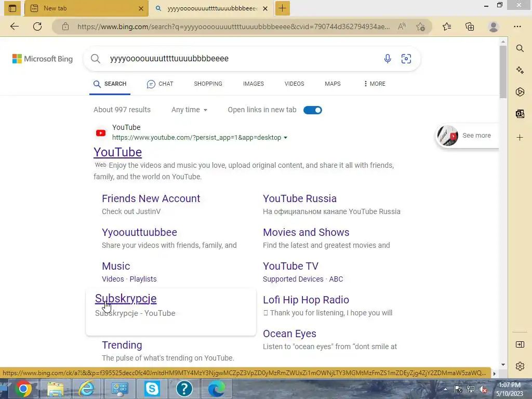Open sidebar settings gear
The height and width of the screenshot is (399, 532).
coord(520,366)
